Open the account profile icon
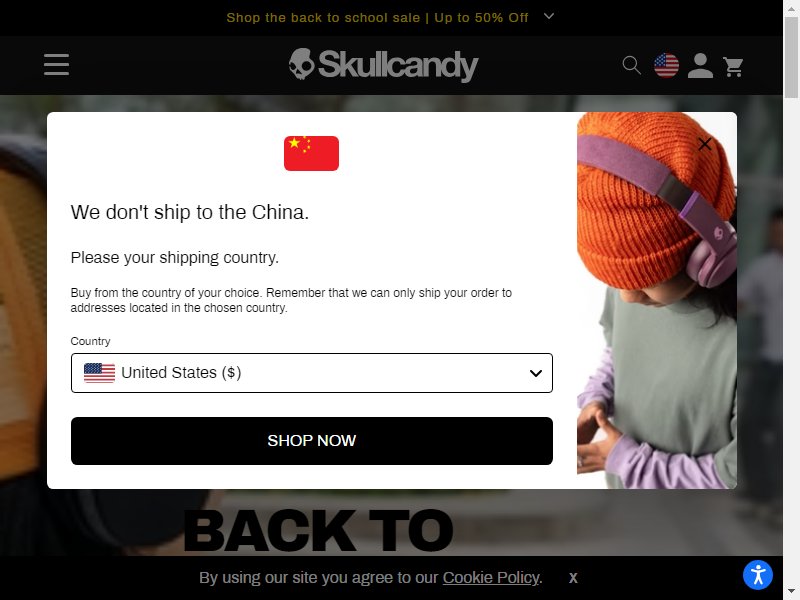This screenshot has width=800, height=600. pyautogui.click(x=700, y=65)
